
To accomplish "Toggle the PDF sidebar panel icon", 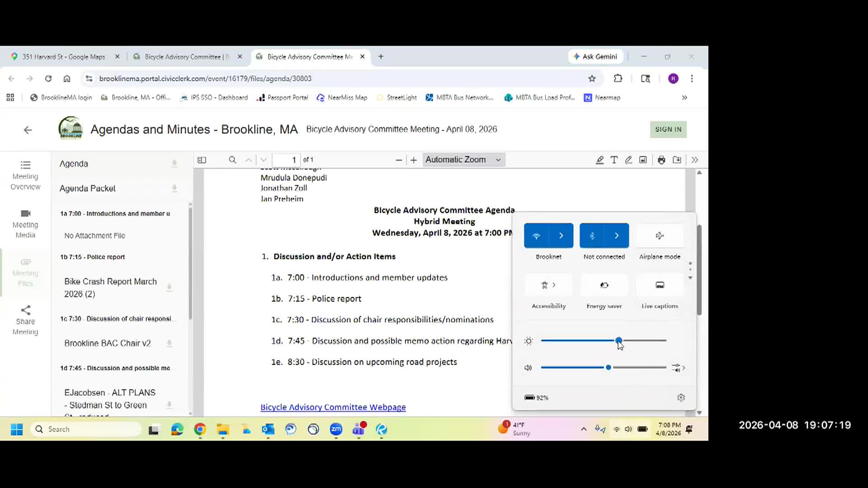I will point(202,160).
